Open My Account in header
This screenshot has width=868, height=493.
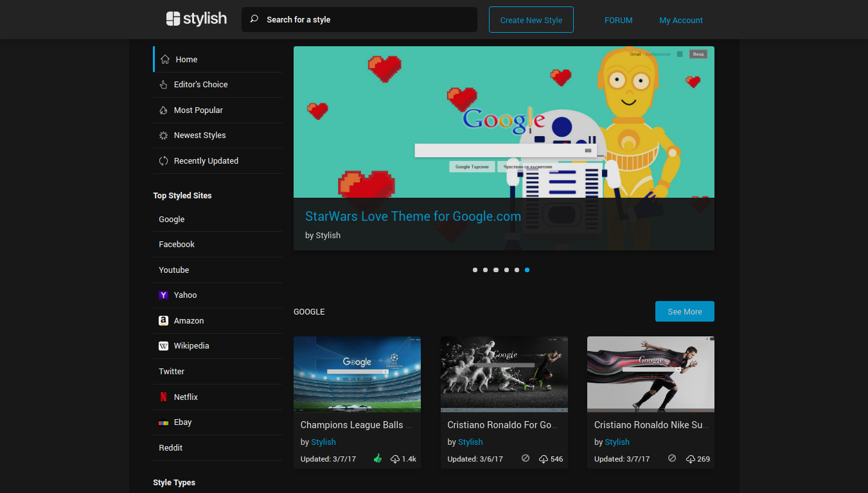point(681,20)
